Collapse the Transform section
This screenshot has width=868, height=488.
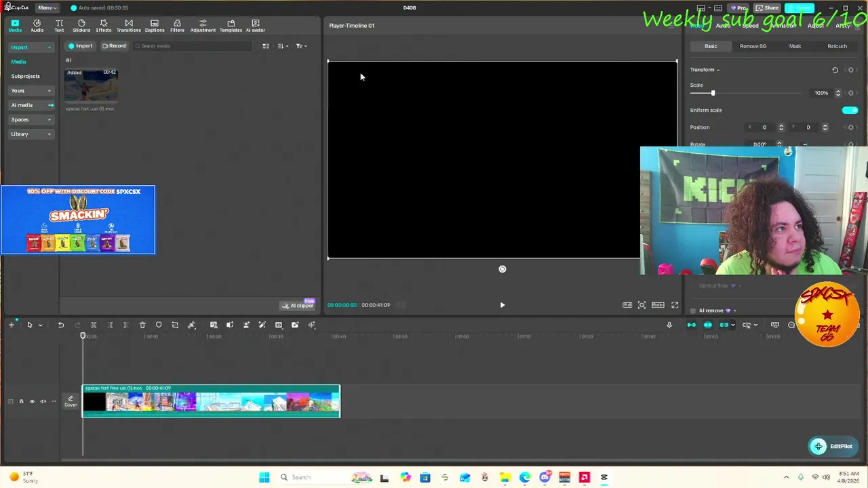(718, 70)
